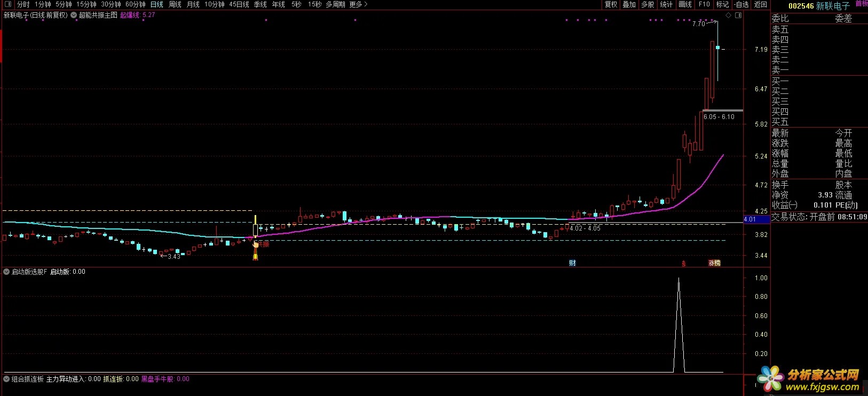
Task: Activate 画线 drawing tools
Action: (x=685, y=4)
